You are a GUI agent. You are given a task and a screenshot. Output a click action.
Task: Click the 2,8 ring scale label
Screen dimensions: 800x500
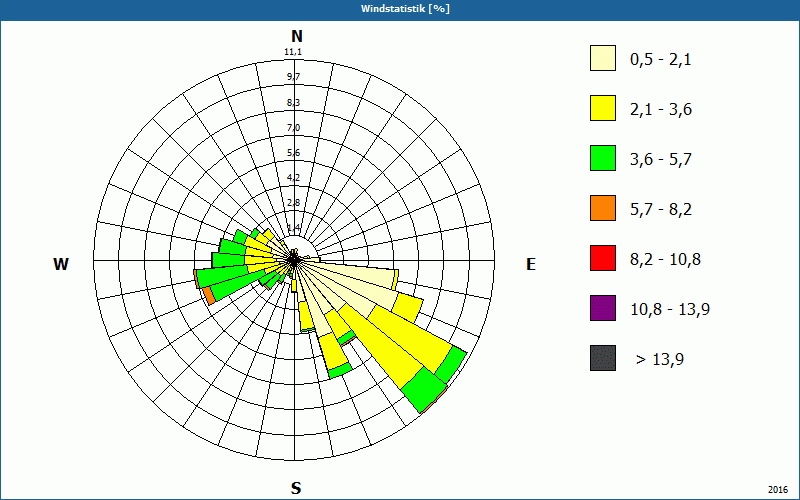point(293,203)
